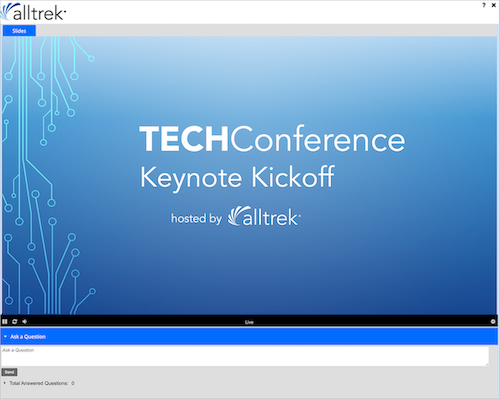Viewport: 500px width, 399px height.
Task: Focus the Ask a Question text box
Action: click(x=245, y=356)
